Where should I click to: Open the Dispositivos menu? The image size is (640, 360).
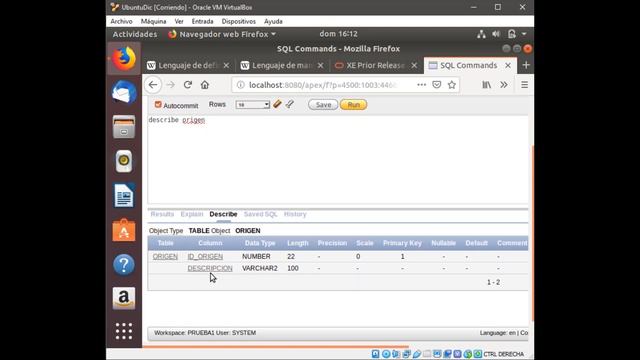tap(239, 21)
